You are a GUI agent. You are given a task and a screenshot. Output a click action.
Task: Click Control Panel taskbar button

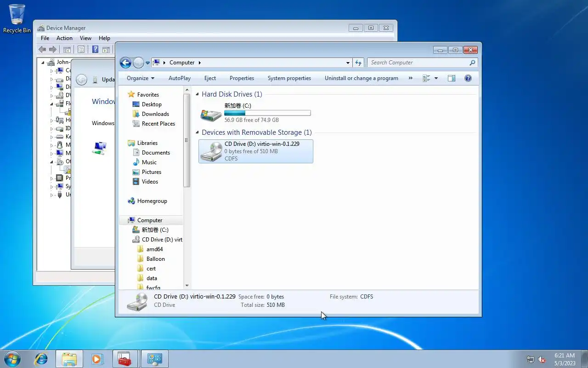pyautogui.click(x=154, y=359)
